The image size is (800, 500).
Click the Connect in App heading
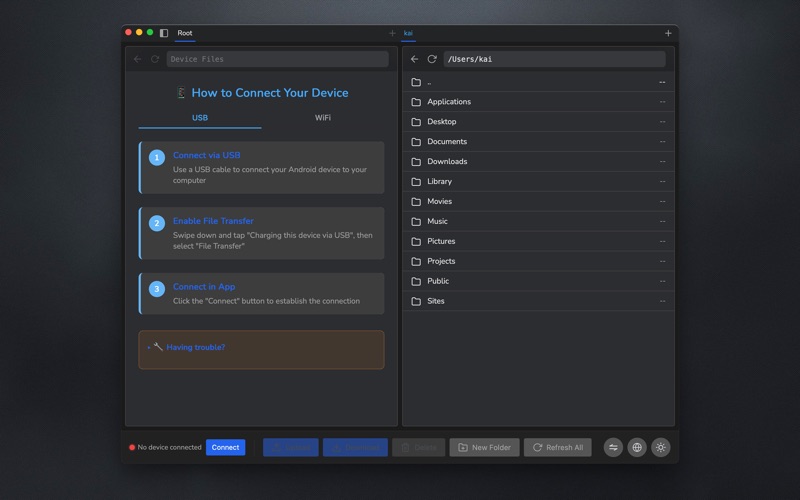204,287
